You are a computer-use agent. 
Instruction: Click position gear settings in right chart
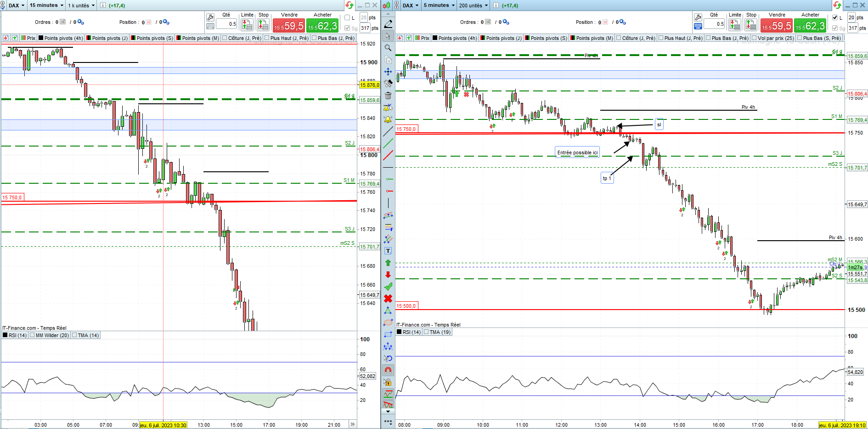[623, 22]
